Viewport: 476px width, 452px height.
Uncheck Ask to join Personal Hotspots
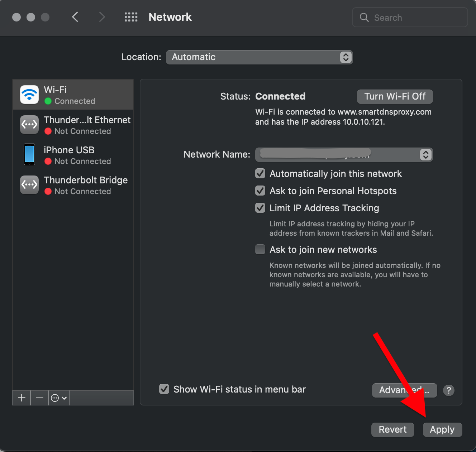[x=260, y=191]
